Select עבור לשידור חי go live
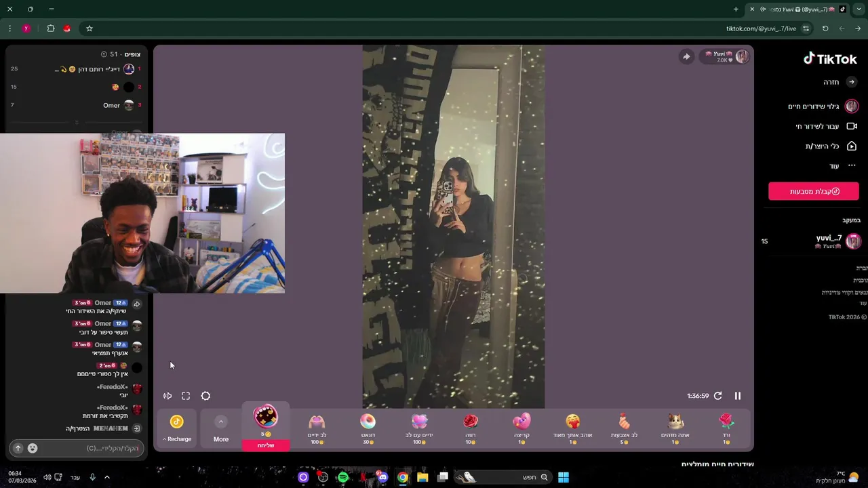 pyautogui.click(x=827, y=126)
